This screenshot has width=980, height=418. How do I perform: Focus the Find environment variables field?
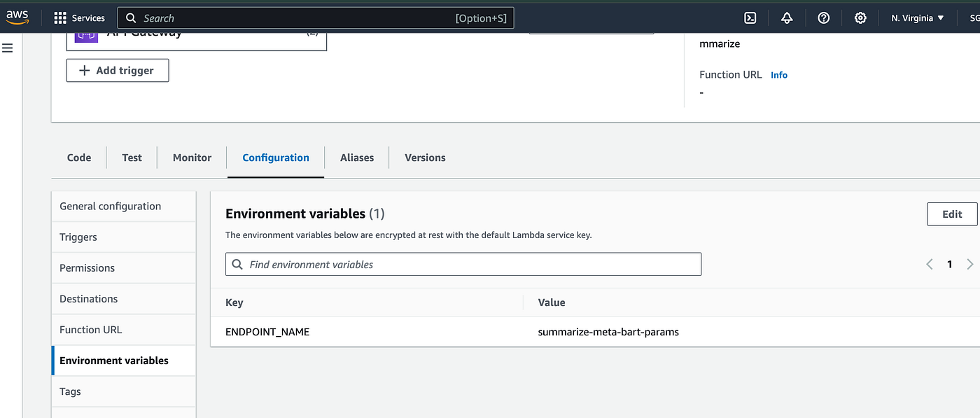click(x=463, y=264)
